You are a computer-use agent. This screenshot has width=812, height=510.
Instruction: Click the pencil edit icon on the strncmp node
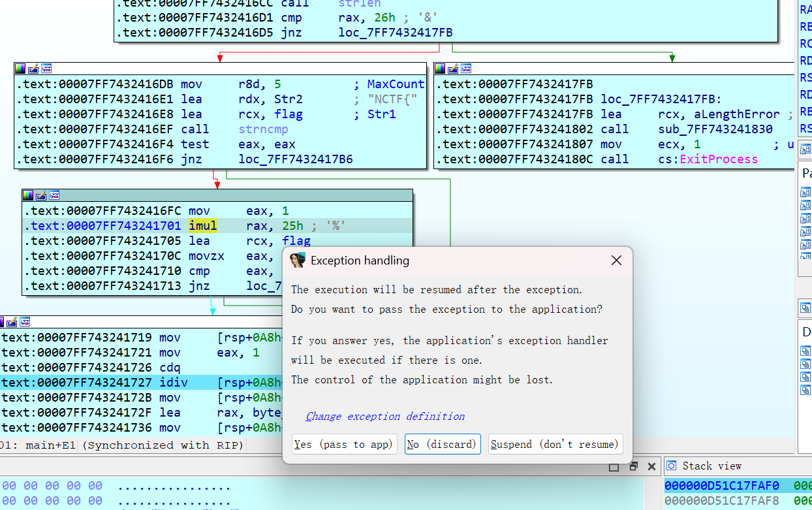pos(33,68)
